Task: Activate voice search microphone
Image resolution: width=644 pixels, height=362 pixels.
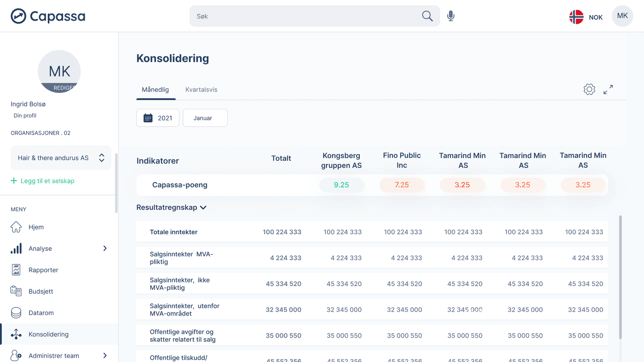Action: tap(451, 16)
